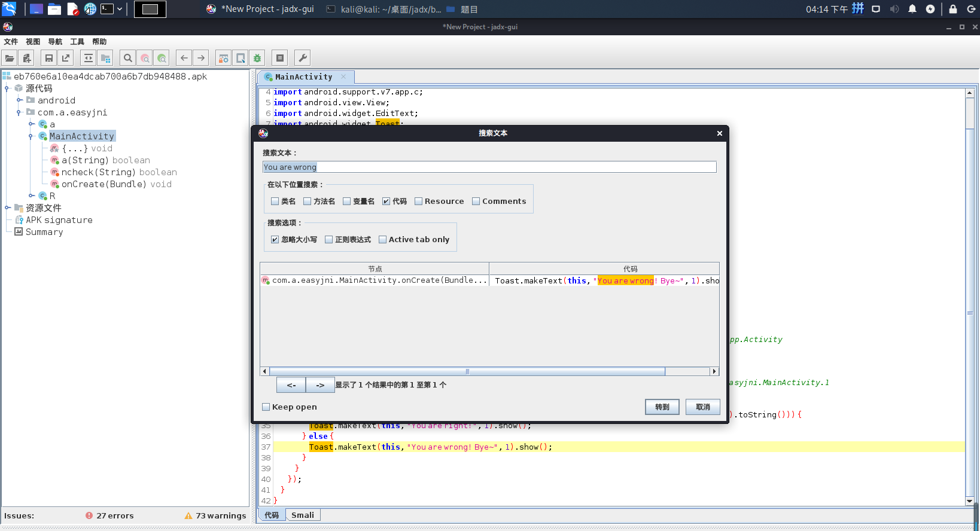Collapse the 源代码 tree node

point(7,89)
